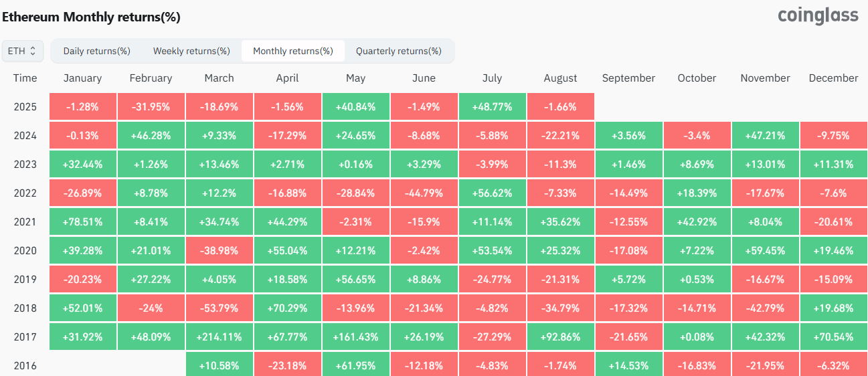Click the +214.11% March 2017 cell
The image size is (868, 376).
click(x=219, y=337)
